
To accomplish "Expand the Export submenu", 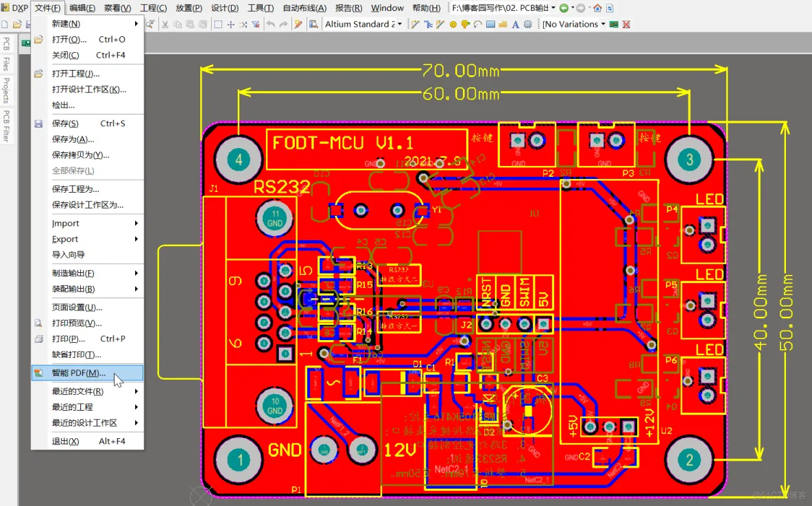I will pyautogui.click(x=88, y=239).
